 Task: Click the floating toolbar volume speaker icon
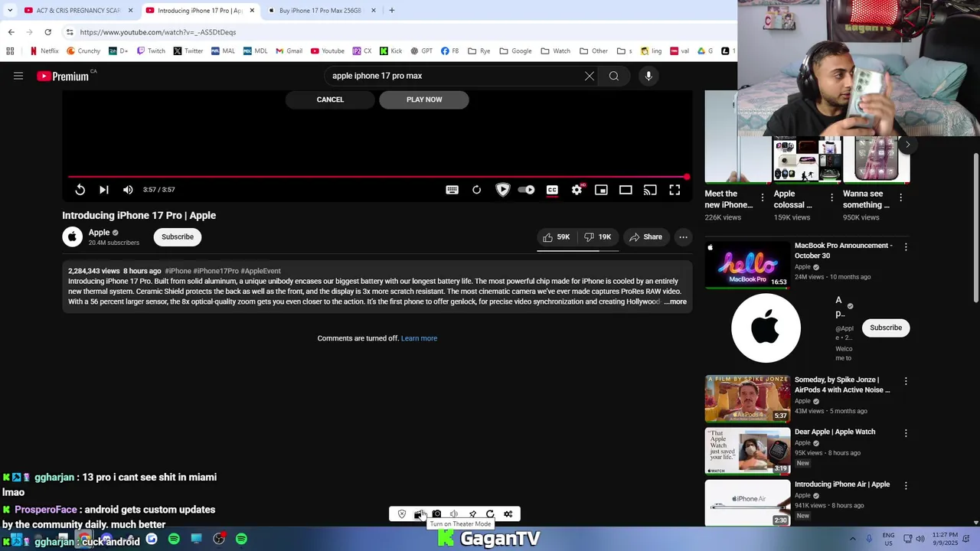click(454, 514)
